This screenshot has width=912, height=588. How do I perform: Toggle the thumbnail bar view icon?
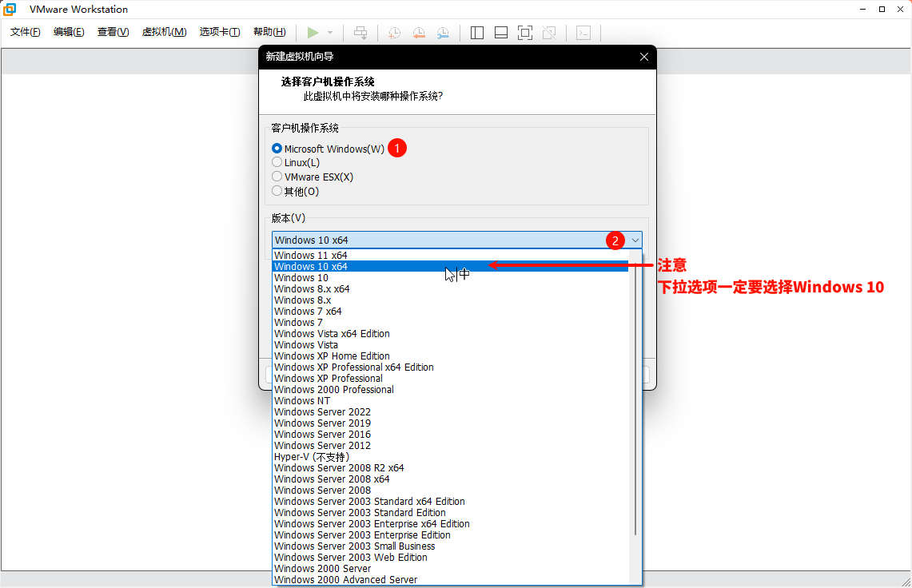tap(501, 33)
